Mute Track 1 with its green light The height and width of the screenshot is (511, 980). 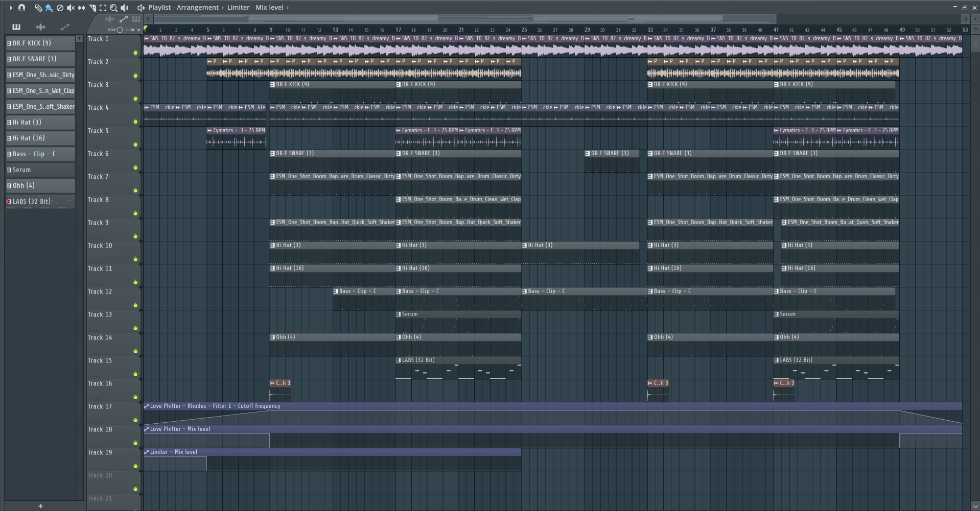(x=135, y=53)
